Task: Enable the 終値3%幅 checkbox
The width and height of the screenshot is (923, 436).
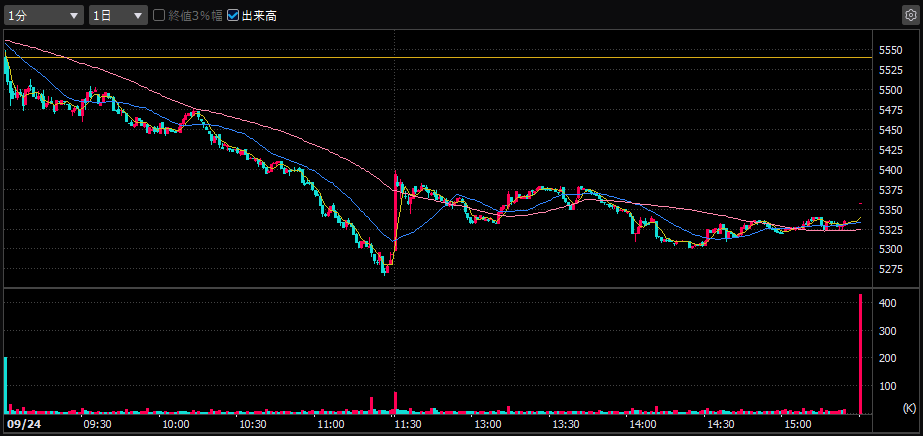Action: [159, 16]
